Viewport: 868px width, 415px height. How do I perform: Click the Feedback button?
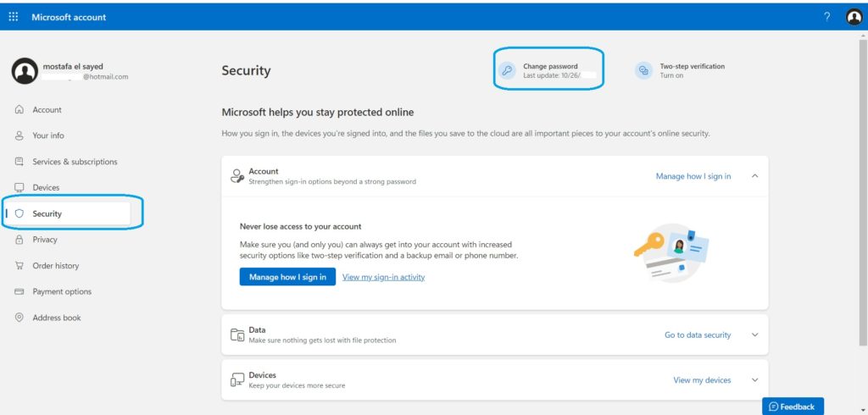coord(793,407)
